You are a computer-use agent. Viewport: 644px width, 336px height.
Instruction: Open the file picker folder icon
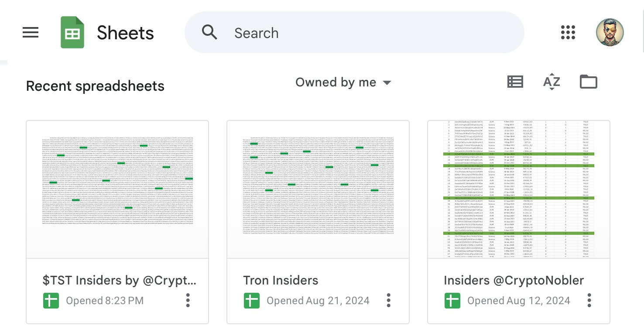(588, 82)
